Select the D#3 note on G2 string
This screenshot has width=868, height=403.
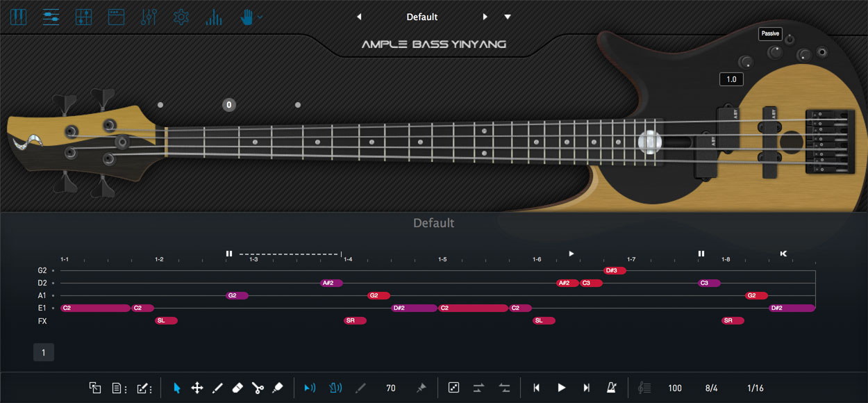[615, 270]
